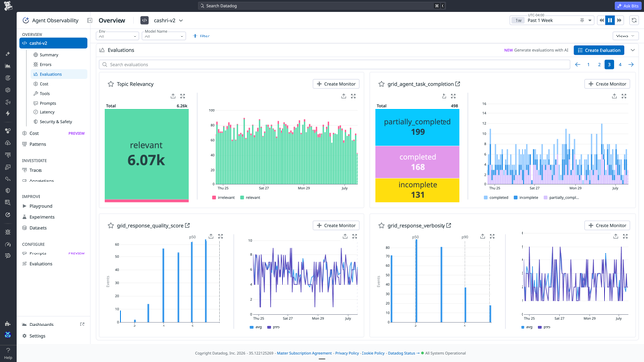Go to evaluations page 2
The width and height of the screenshot is (644, 362).
point(599,65)
